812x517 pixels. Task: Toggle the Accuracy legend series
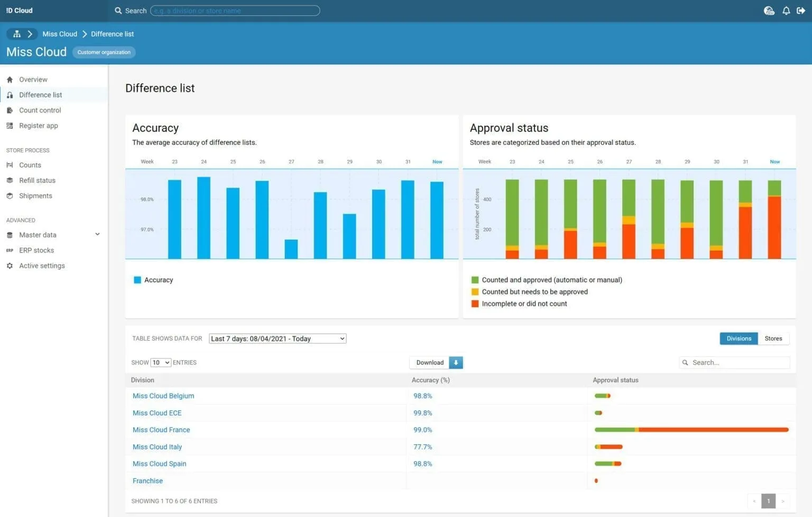point(137,280)
